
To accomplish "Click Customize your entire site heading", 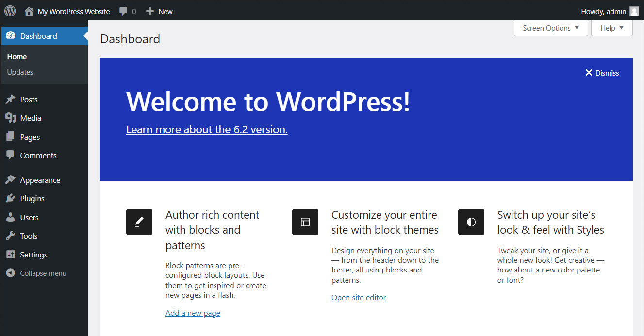I will pos(385,222).
